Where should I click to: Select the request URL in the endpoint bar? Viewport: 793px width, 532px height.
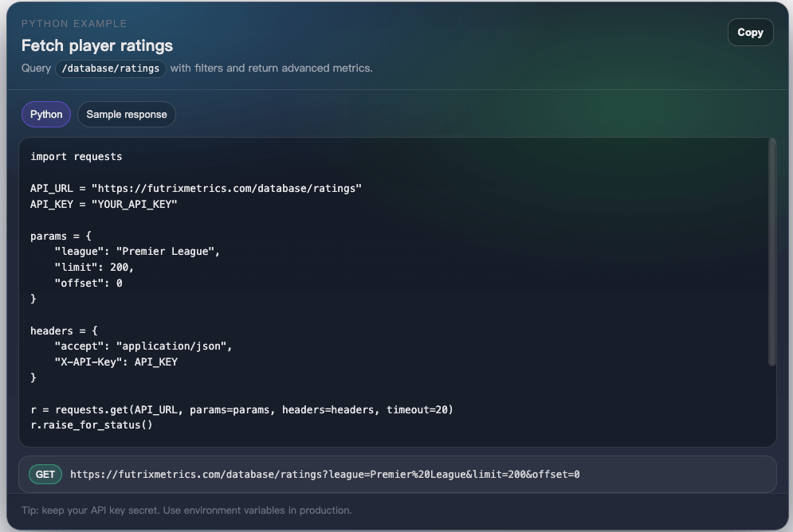tap(326, 473)
